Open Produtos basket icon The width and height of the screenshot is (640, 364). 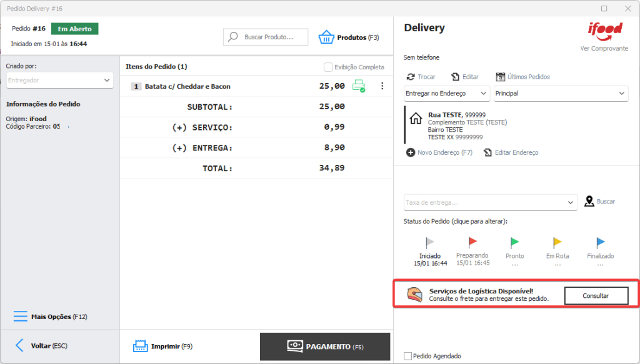[326, 37]
